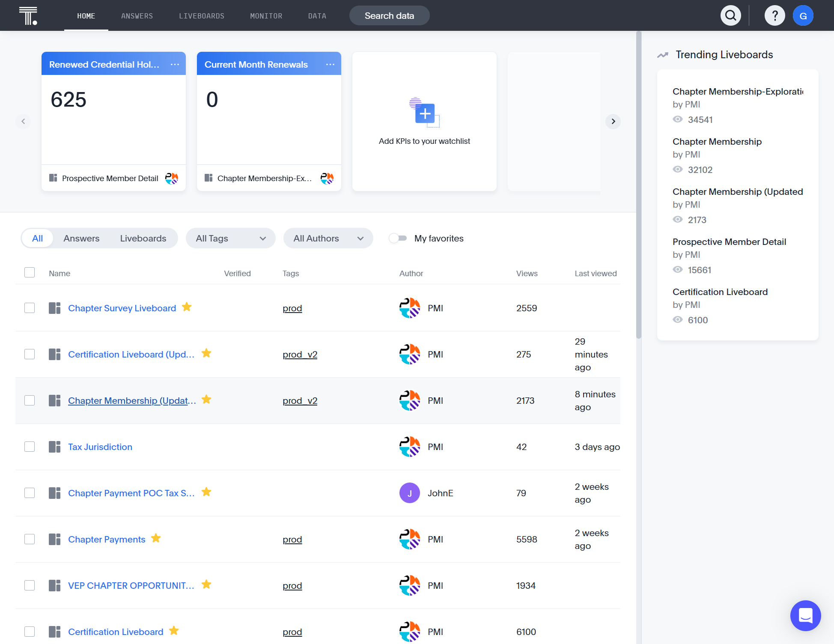Toggle the My favorites switch
The width and height of the screenshot is (834, 644).
[398, 238]
